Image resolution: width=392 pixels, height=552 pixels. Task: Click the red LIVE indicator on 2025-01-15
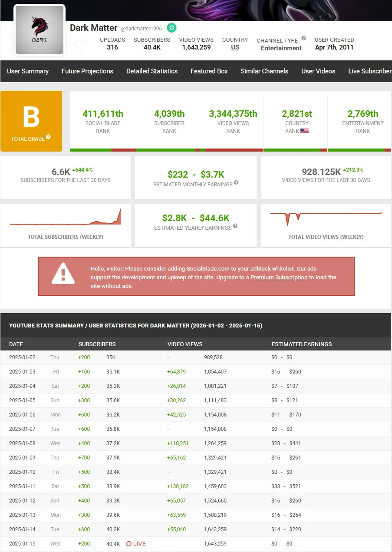tap(136, 544)
